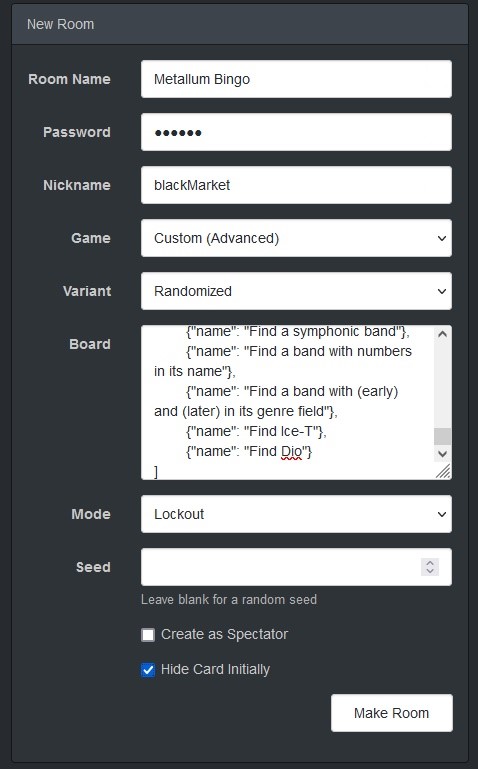The width and height of the screenshot is (478, 769).
Task: Click the Board scrollbar up arrow
Action: coord(442,334)
